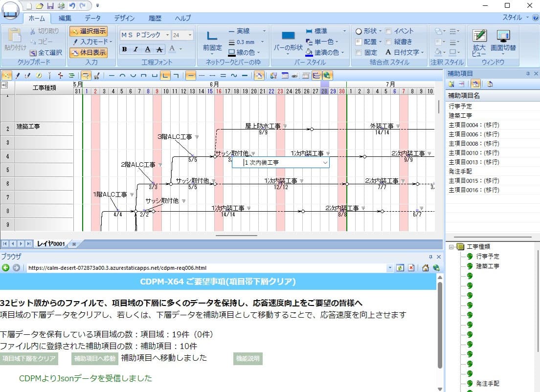Viewport: 540px width, 392px height.
Task: Click the browser panel back arrow
Action: pos(5,268)
